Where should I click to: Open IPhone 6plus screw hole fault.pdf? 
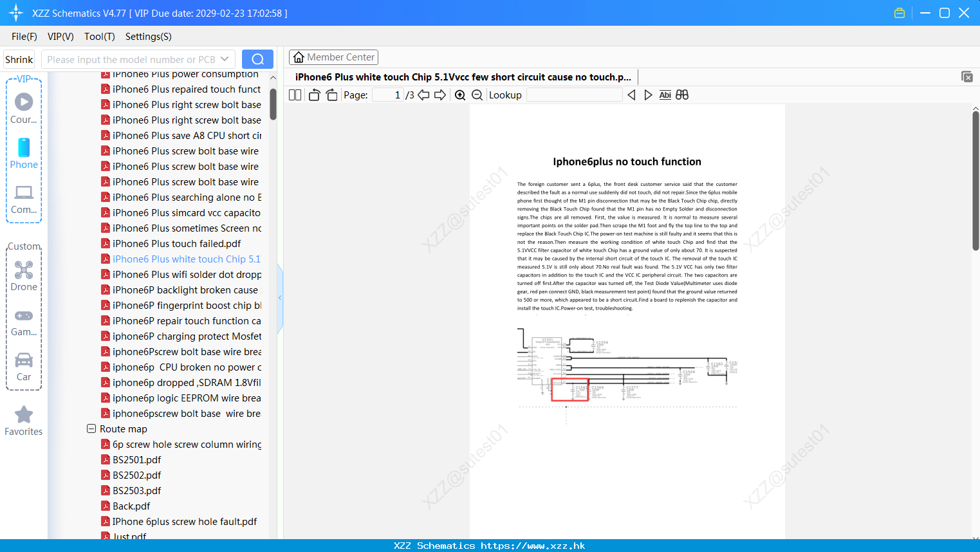click(x=179, y=522)
